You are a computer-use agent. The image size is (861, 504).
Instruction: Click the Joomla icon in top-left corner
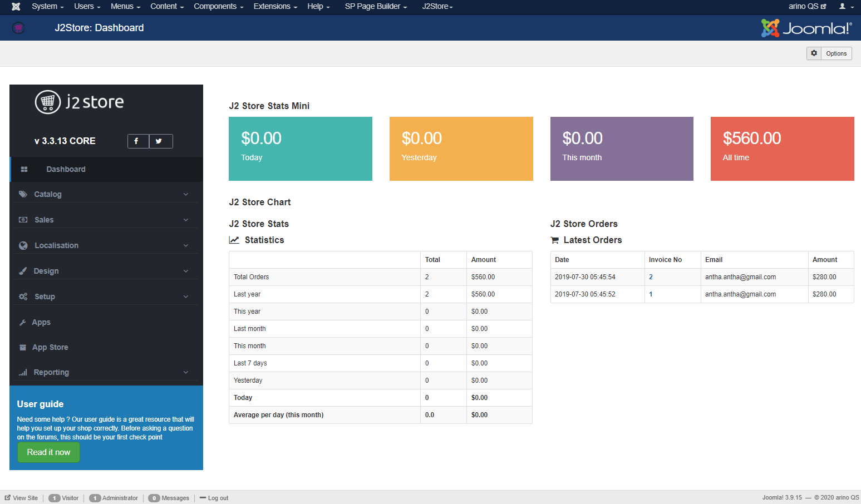point(16,7)
